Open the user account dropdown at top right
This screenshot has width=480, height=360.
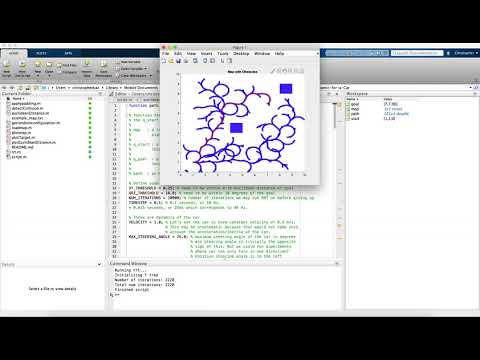[466, 53]
